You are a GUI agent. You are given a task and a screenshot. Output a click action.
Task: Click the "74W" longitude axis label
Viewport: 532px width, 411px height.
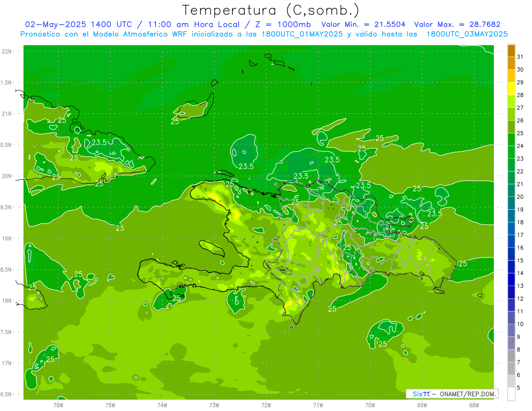tap(162, 405)
